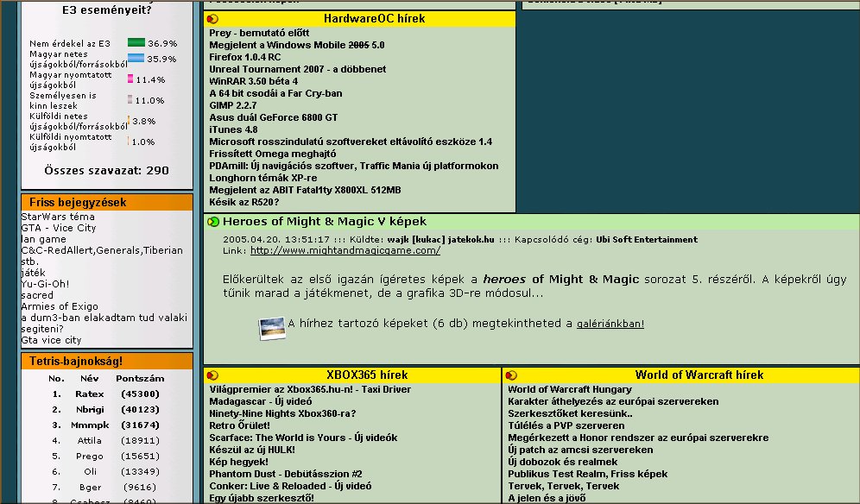860x504 pixels.
Task: Open the XBOX365 hírek header
Action: (367, 375)
